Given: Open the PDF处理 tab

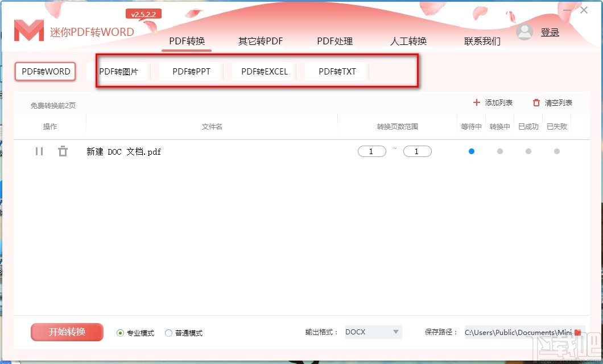Looking at the screenshot, I should (x=334, y=41).
